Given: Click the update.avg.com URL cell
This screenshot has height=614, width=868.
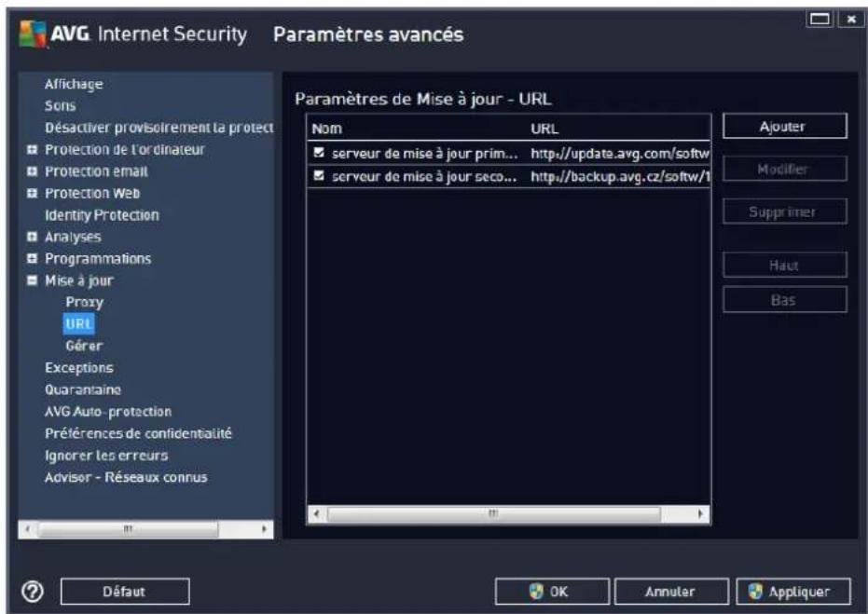Looking at the screenshot, I should coord(620,153).
